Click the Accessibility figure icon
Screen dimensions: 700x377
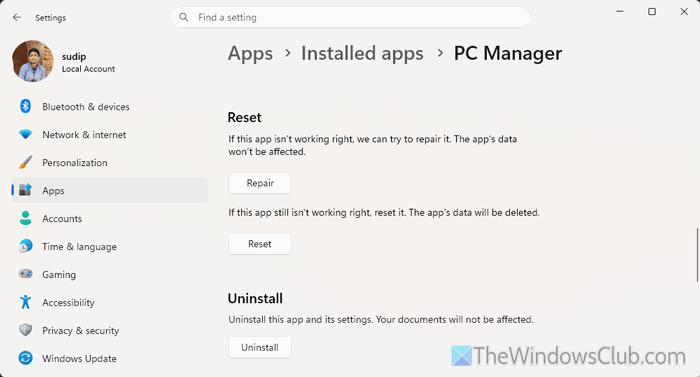pyautogui.click(x=25, y=302)
